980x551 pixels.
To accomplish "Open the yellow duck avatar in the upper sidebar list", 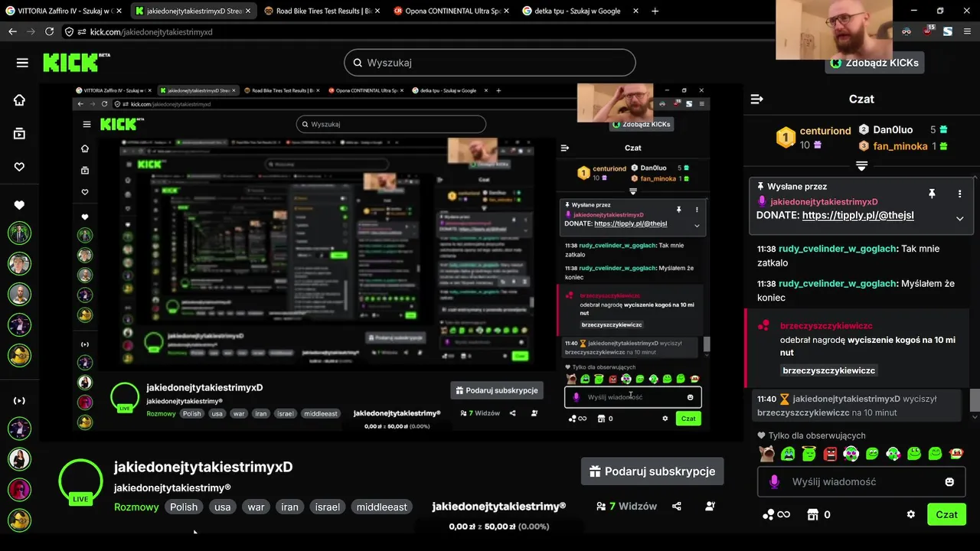I will click(19, 355).
